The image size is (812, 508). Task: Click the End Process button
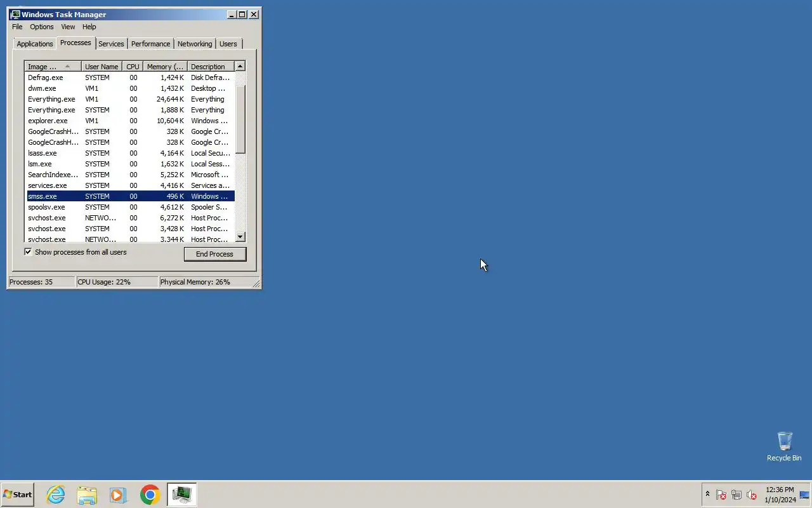point(214,254)
